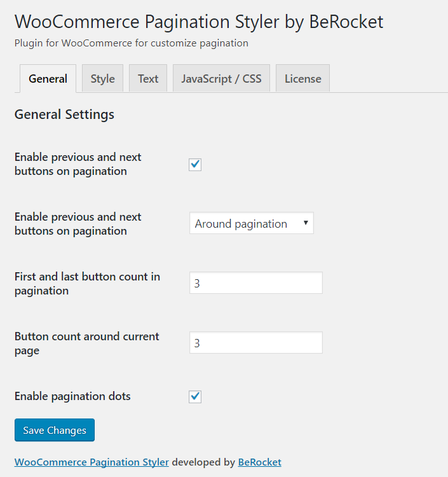This screenshot has height=477, width=448.
Task: Click the General Settings heading
Action: point(64,114)
